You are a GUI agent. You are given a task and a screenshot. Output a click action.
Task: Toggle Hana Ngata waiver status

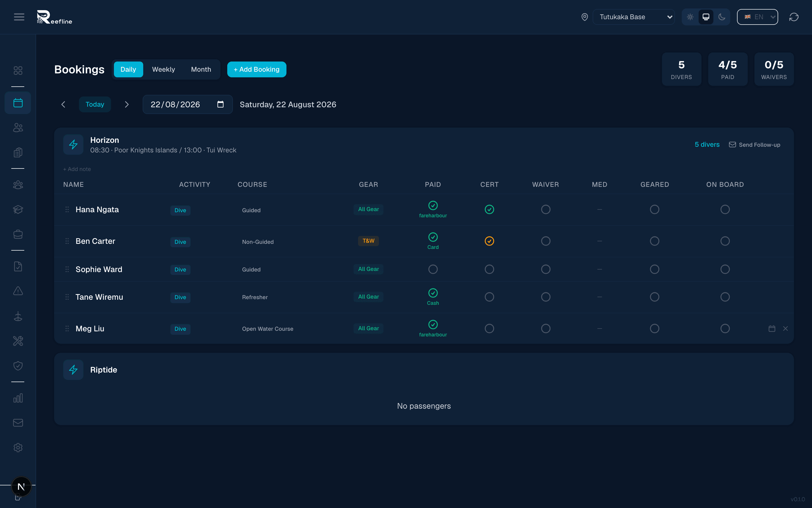click(546, 209)
